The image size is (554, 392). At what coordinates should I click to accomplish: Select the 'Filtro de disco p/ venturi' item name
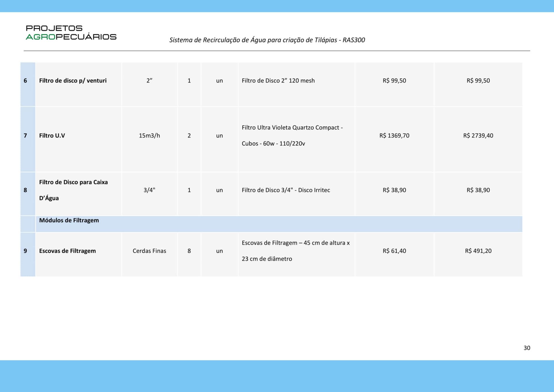73,80
